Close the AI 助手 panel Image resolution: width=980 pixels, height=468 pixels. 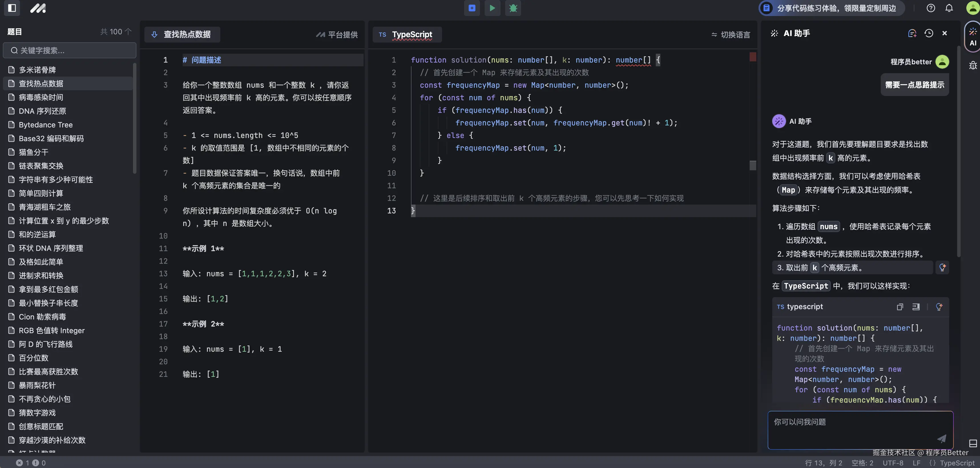point(945,33)
